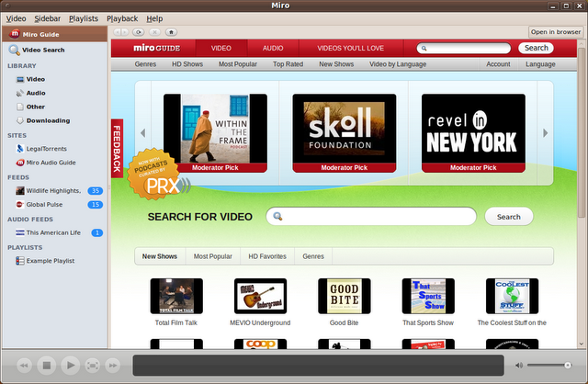Open HD Shows in the navigation bar
Image resolution: width=588 pixels, height=384 pixels.
(187, 64)
